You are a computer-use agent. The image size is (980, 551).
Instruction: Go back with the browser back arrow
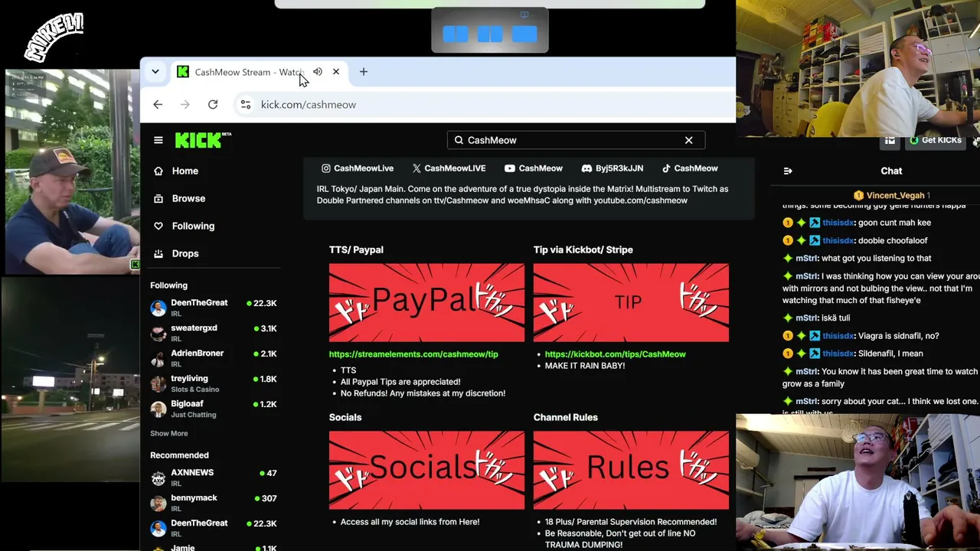click(x=158, y=105)
